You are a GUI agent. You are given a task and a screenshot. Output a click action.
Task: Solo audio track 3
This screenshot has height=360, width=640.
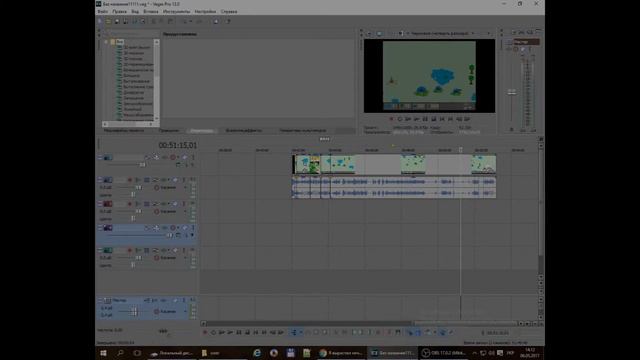coord(184,204)
